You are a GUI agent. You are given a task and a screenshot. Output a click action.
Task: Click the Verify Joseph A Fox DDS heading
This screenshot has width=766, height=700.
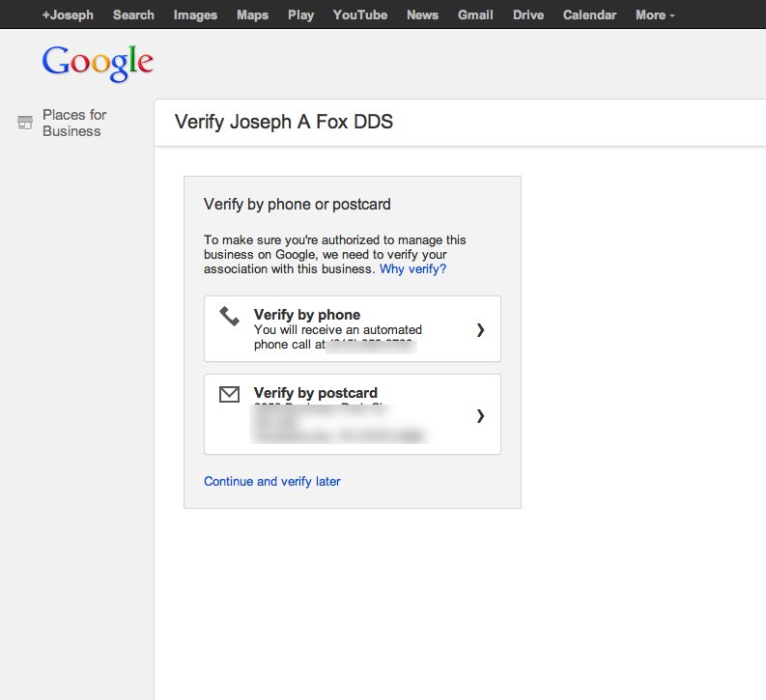click(x=284, y=122)
